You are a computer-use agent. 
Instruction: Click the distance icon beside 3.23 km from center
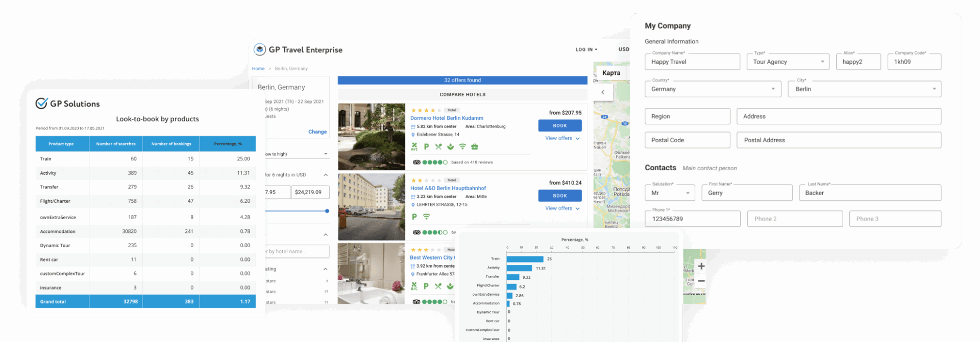[413, 197]
